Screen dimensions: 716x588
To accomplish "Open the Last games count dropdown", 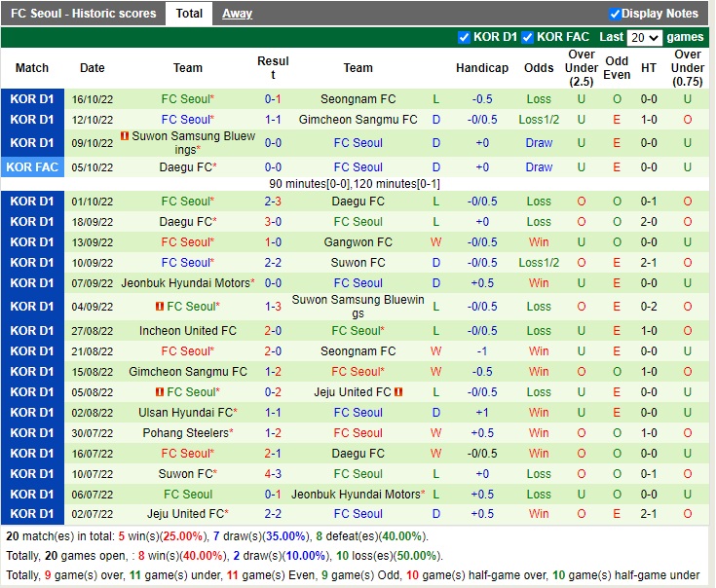I will (x=644, y=38).
